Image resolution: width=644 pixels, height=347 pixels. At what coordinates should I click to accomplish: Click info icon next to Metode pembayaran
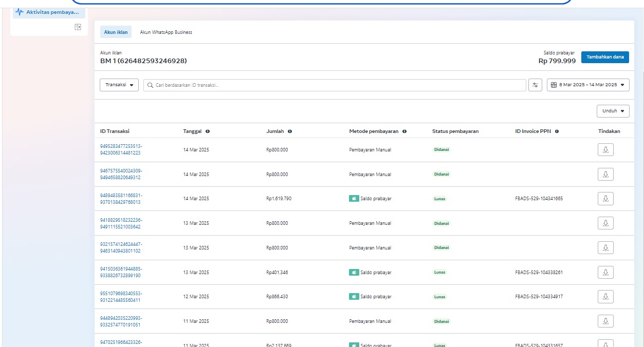tap(404, 131)
